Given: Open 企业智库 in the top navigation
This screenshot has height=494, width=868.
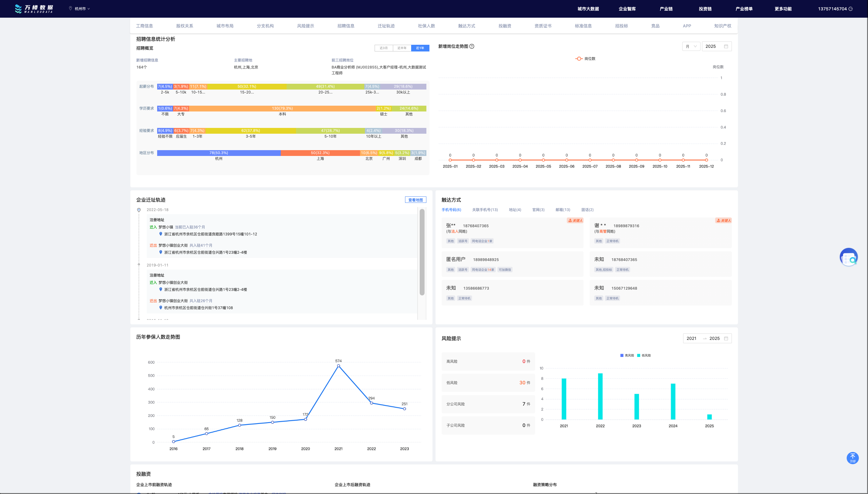Looking at the screenshot, I should pos(627,9).
